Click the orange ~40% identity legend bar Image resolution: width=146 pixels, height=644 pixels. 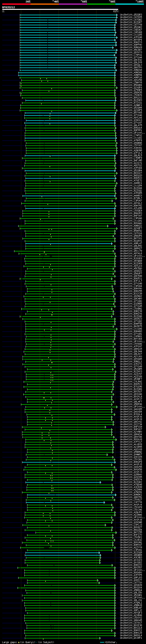(x=45, y=4)
